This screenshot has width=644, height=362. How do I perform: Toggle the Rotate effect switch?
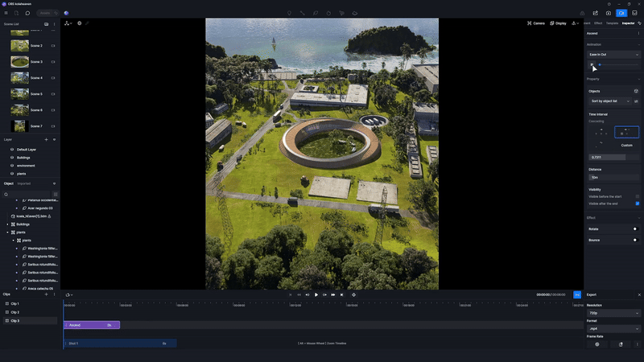point(635,229)
